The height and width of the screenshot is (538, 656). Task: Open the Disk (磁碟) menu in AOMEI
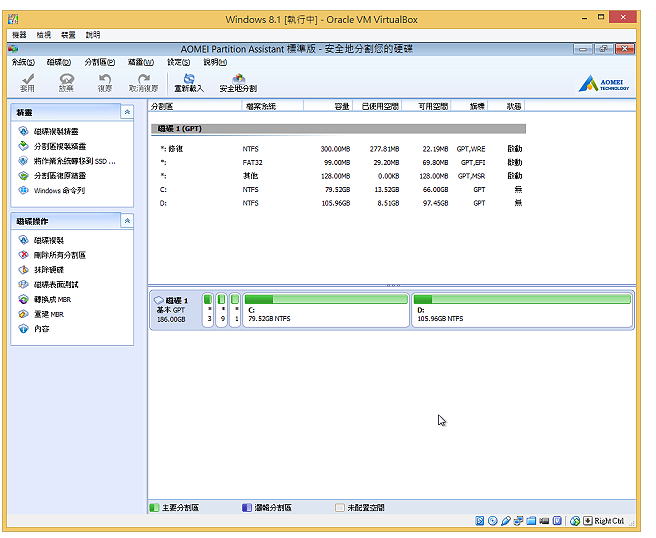59,62
